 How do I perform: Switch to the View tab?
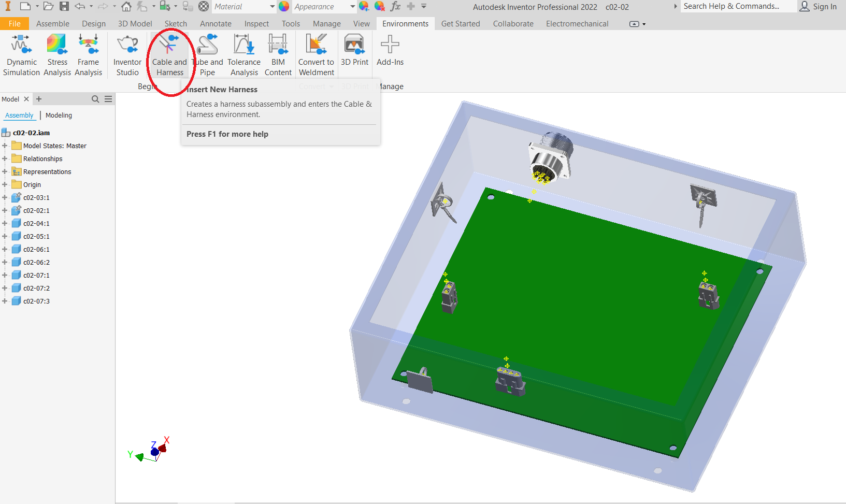(x=362, y=24)
